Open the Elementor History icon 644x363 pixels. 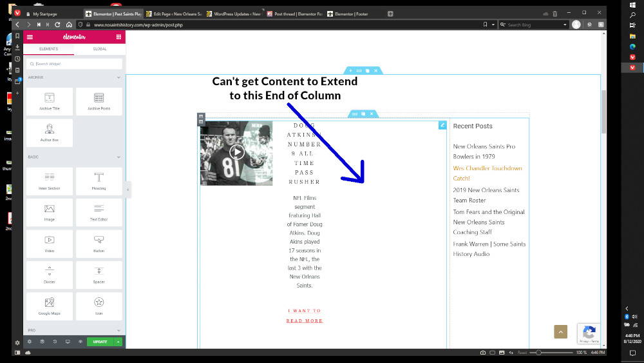[55, 342]
